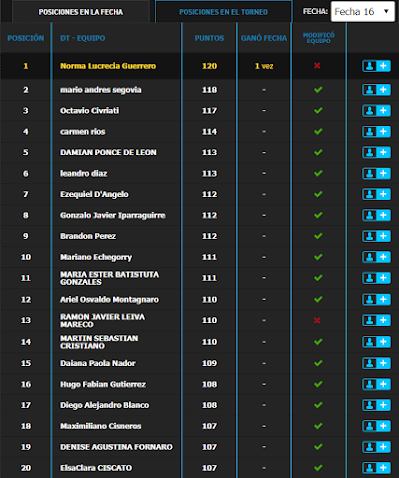Select Hugo Fabian Gutierrez name

103,384
